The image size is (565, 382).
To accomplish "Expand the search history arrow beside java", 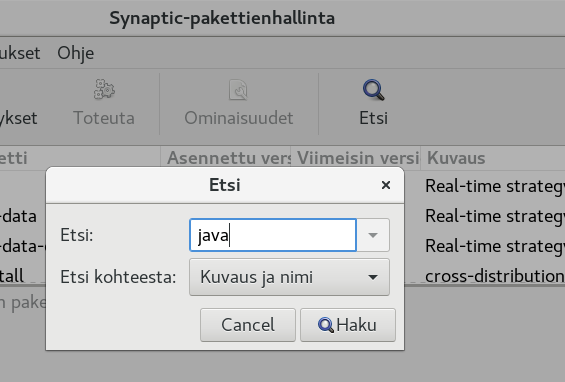I will point(373,235).
